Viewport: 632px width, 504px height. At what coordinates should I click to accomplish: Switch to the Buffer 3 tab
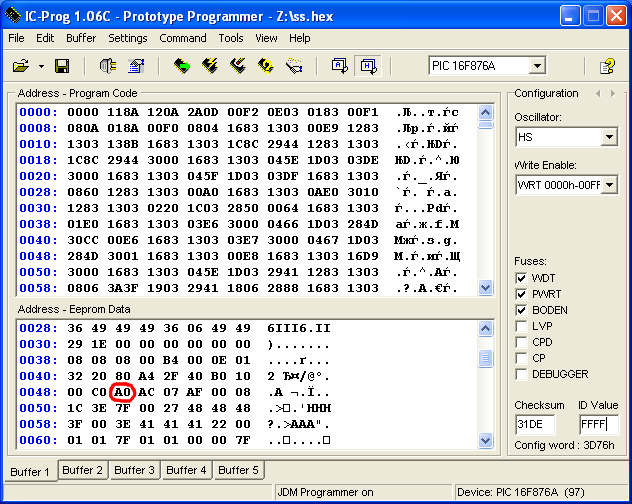(x=134, y=470)
